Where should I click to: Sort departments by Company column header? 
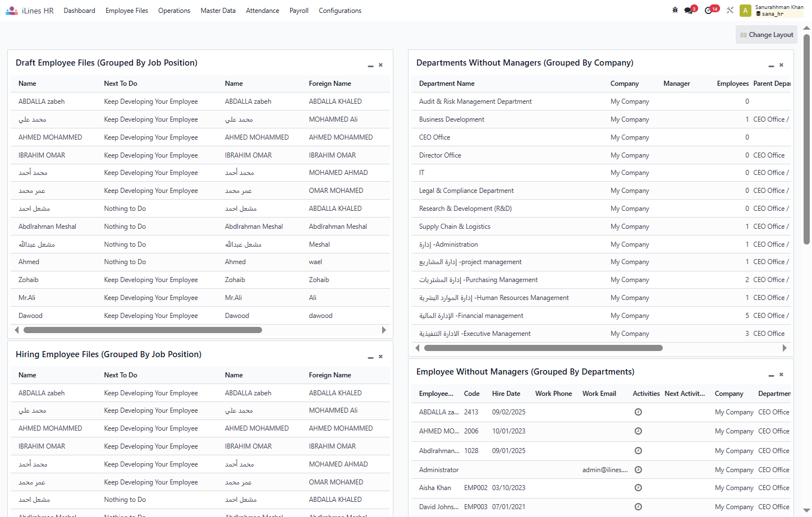click(x=625, y=84)
